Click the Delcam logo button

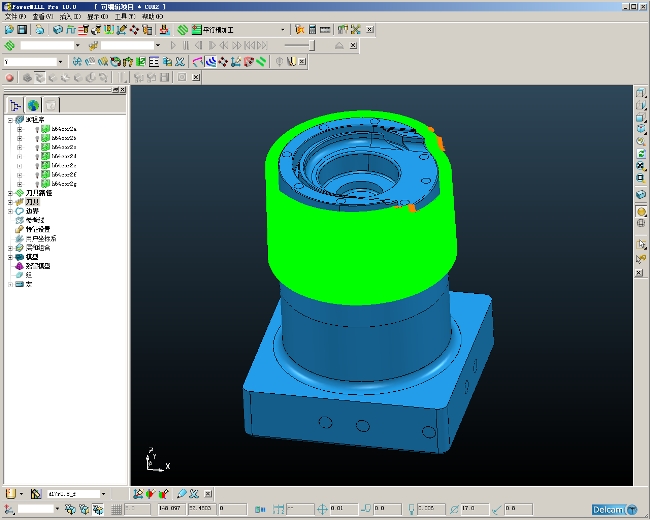click(614, 509)
